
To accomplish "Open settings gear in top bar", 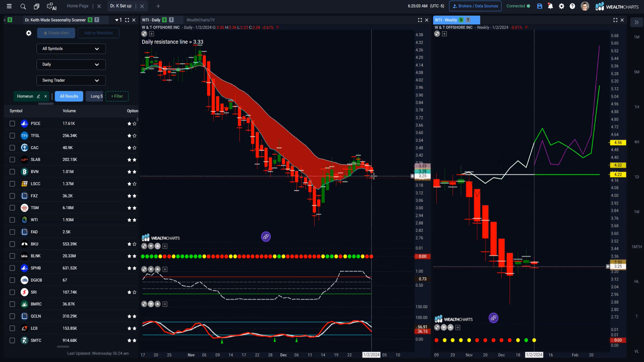I will point(561,6).
